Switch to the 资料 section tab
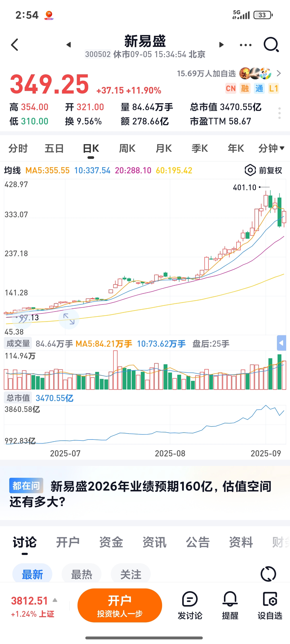This screenshot has width=290, height=644. pyautogui.click(x=241, y=542)
